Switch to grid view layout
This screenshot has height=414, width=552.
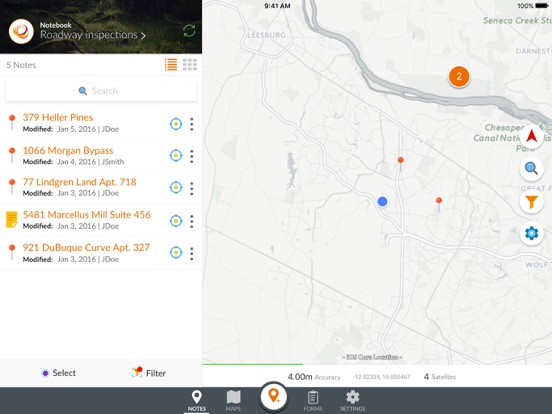pos(190,65)
